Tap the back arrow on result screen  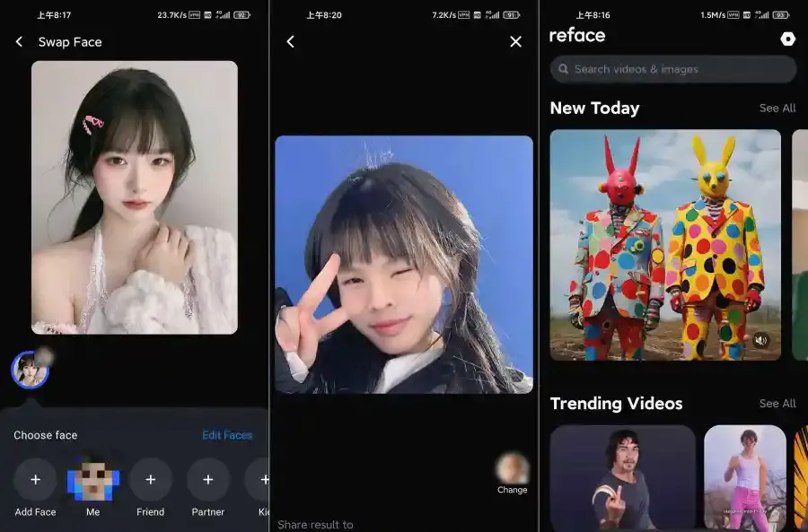(290, 42)
